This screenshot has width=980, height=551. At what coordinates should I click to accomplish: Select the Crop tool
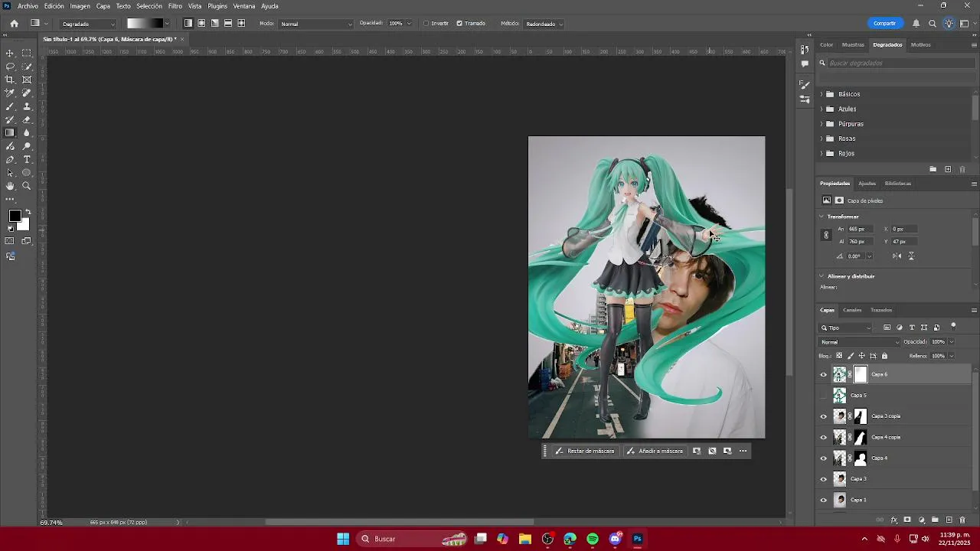click(10, 80)
